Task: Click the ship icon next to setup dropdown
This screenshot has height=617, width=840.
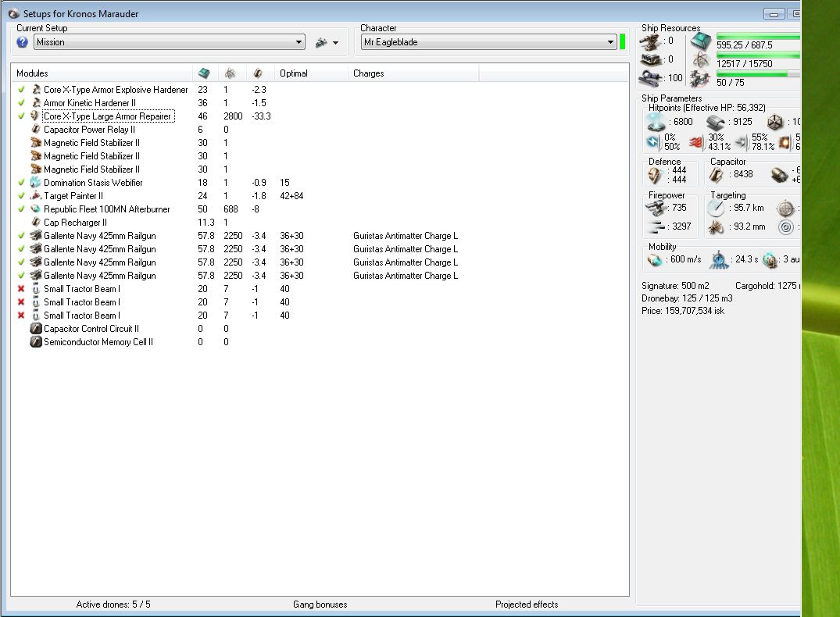Action: point(321,42)
